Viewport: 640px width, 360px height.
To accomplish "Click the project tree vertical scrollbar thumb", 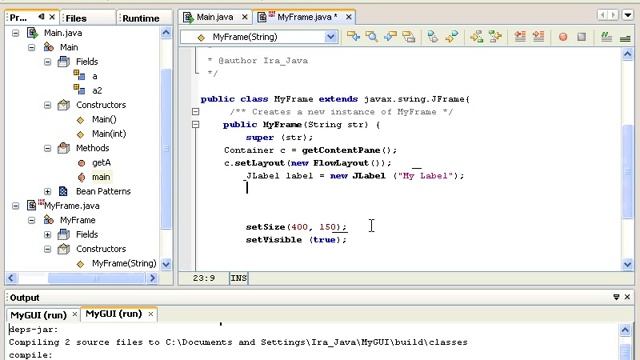I will 166,149.
